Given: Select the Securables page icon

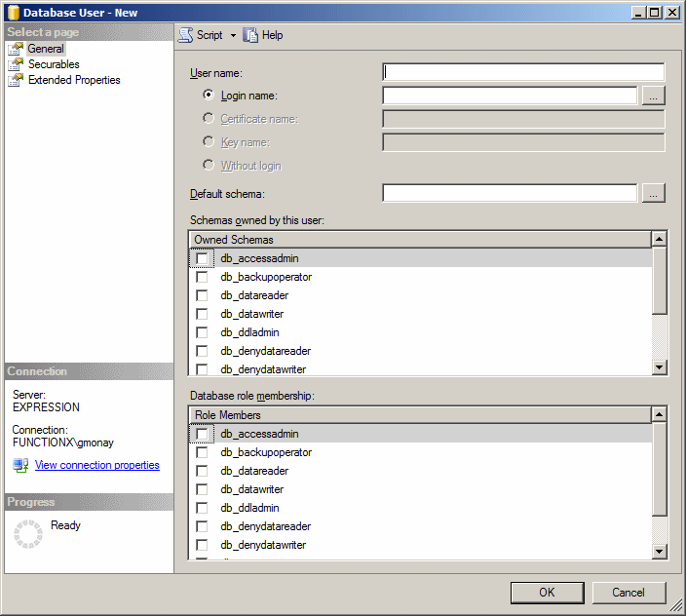Looking at the screenshot, I should coord(16,64).
